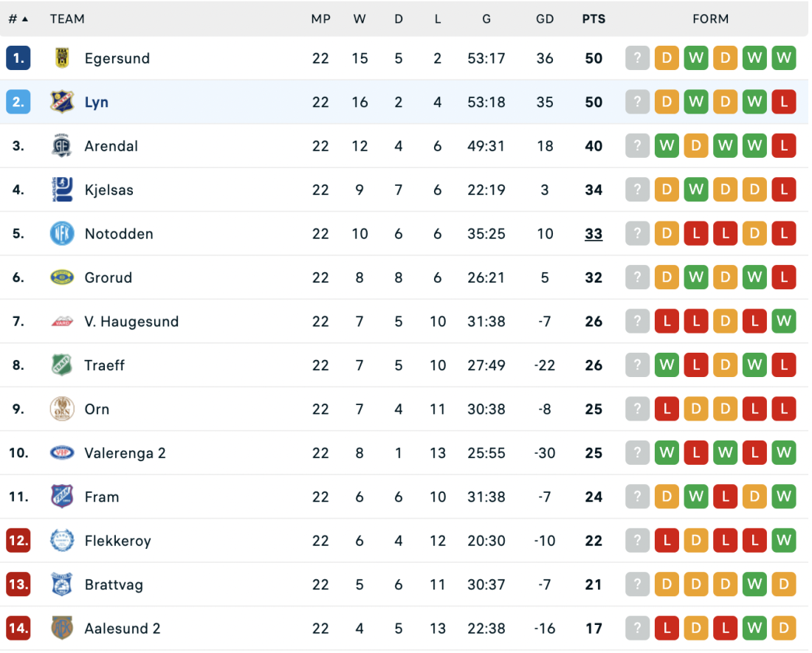Click the MP column header

pos(320,19)
